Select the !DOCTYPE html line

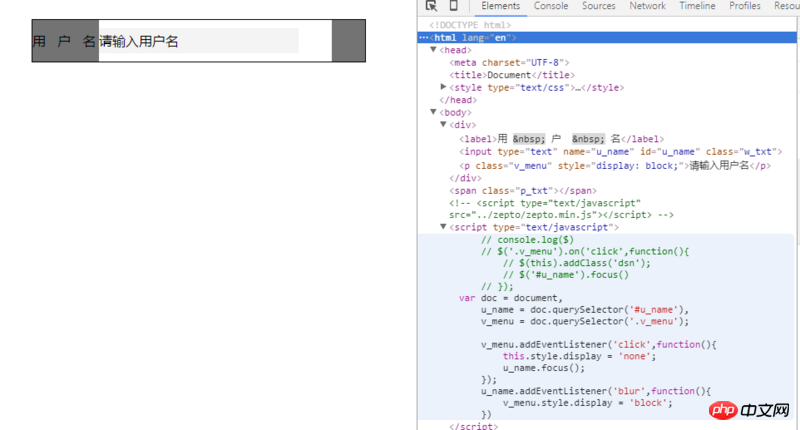pos(469,25)
